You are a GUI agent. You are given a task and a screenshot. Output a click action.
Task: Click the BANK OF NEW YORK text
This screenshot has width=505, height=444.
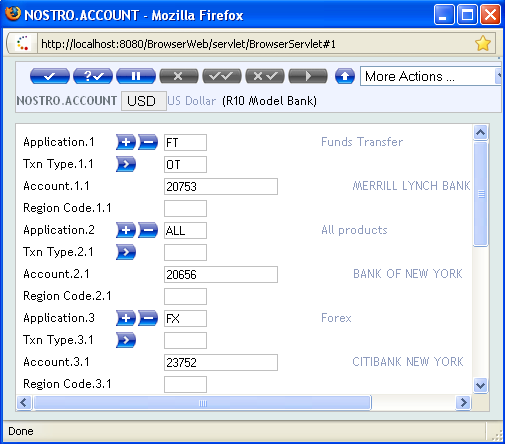408,274
